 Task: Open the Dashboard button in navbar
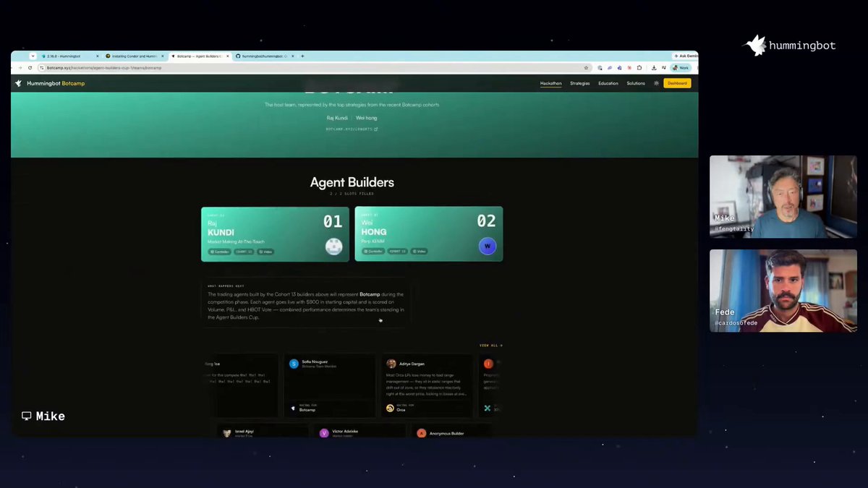[x=677, y=83]
